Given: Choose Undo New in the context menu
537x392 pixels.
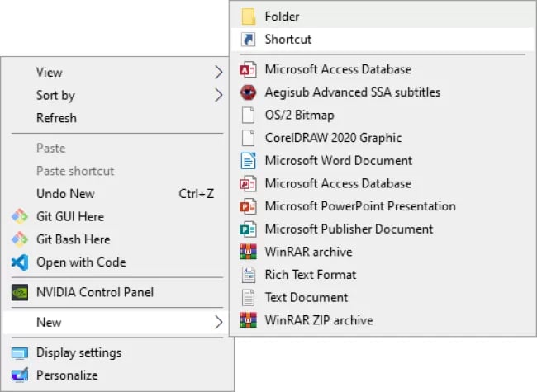Looking at the screenshot, I should point(116,194).
